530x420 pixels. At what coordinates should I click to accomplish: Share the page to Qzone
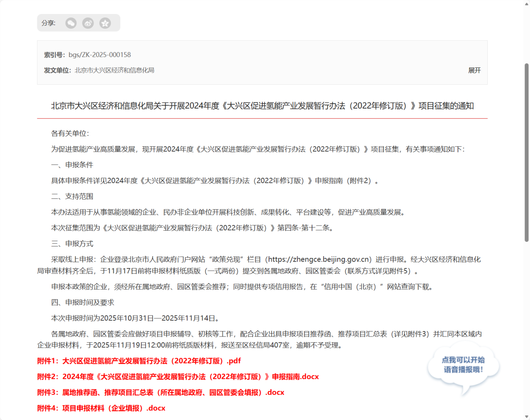[105, 23]
